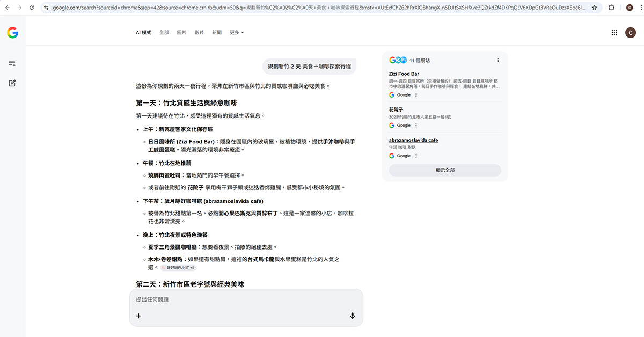Start a new chat with the compose icon

click(12, 83)
